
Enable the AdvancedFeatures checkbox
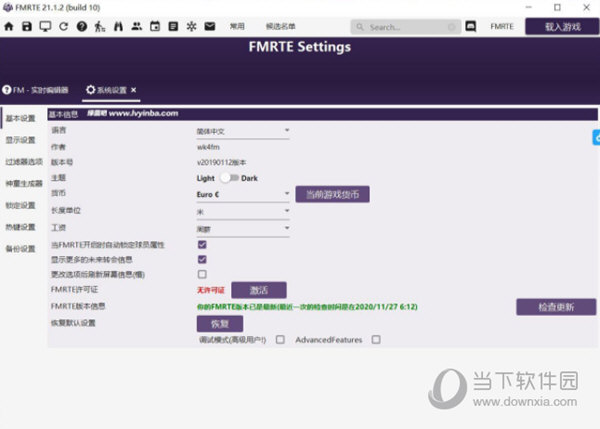376,339
